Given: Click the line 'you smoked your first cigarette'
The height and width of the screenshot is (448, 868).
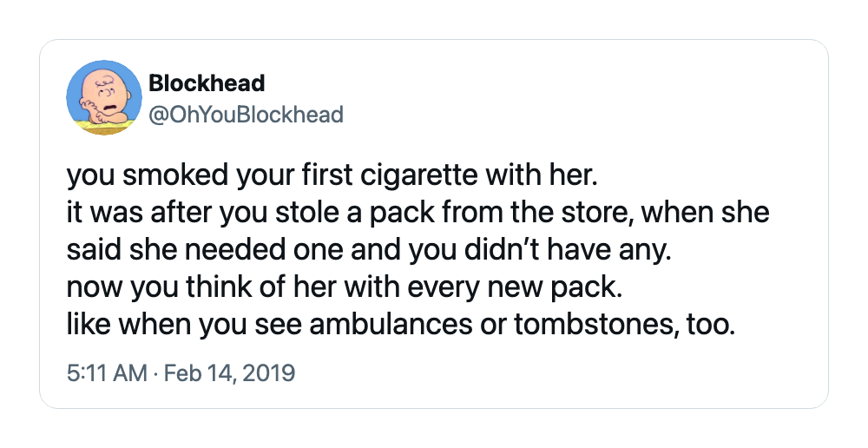Looking at the screenshot, I should click(x=333, y=176).
